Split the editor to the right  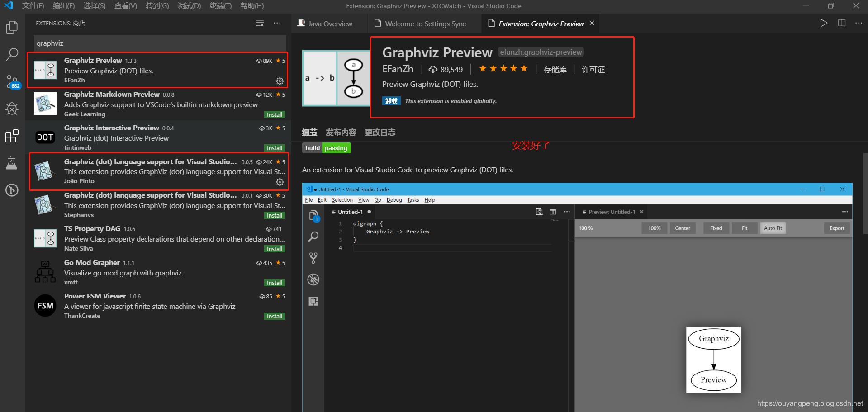click(x=842, y=23)
